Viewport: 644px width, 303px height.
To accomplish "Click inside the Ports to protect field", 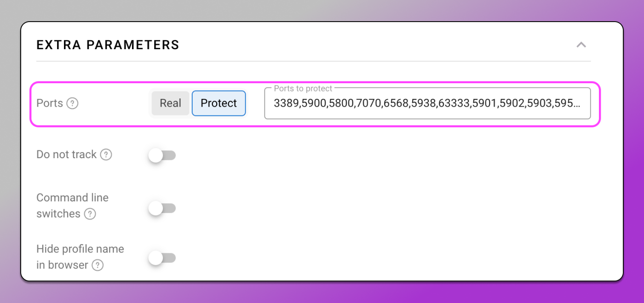I will (427, 103).
